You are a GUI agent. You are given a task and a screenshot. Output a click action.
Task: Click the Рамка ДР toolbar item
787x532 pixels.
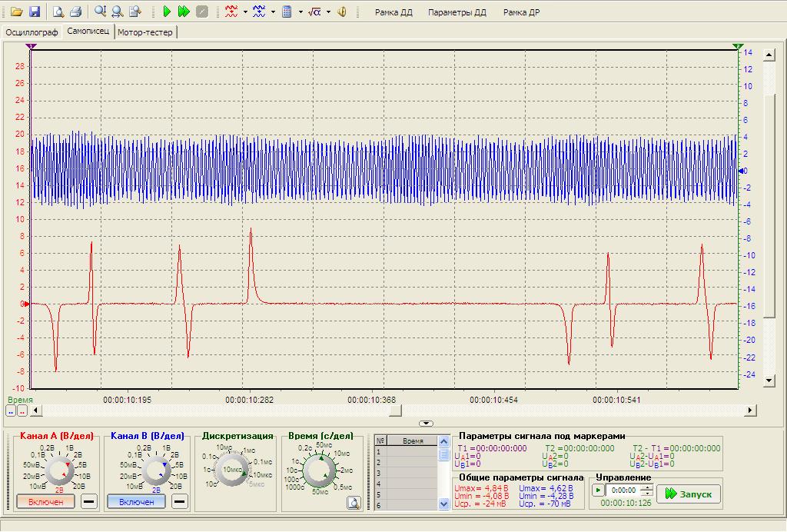pos(522,12)
